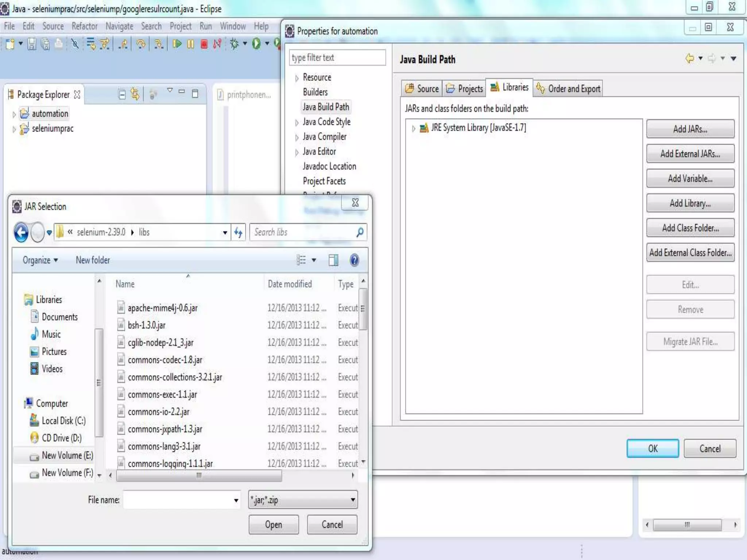Collapse all in Package Explorer

(x=122, y=94)
